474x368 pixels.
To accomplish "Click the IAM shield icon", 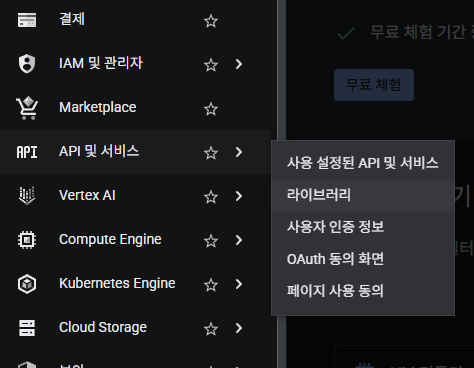I will pyautogui.click(x=27, y=63).
